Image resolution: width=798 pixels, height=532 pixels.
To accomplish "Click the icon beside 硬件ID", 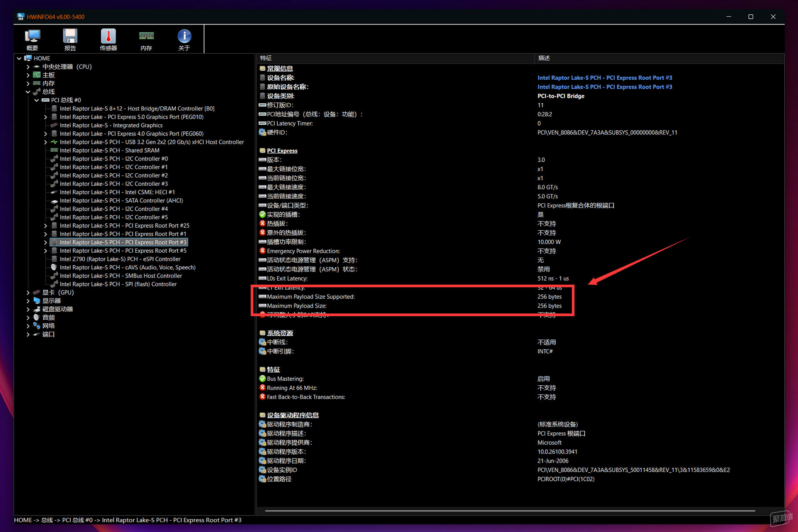I will click(262, 132).
